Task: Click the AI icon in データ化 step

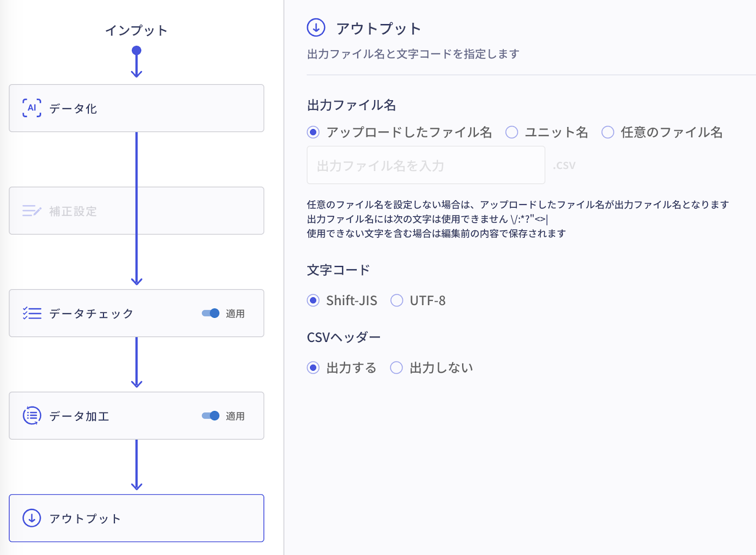Action: (32, 108)
